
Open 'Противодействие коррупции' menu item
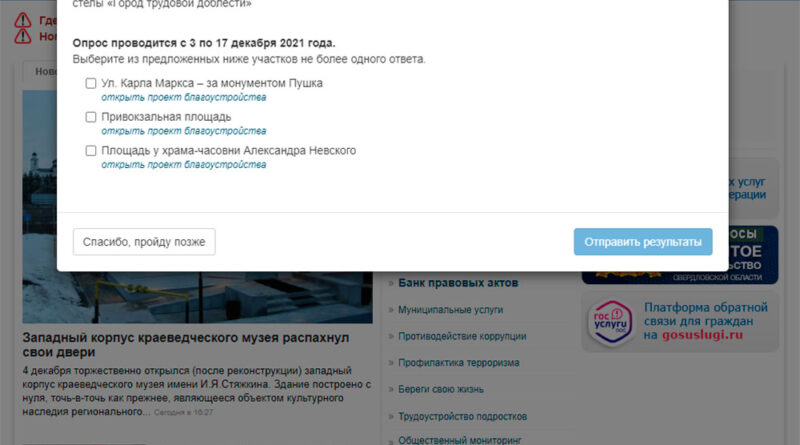[462, 336]
